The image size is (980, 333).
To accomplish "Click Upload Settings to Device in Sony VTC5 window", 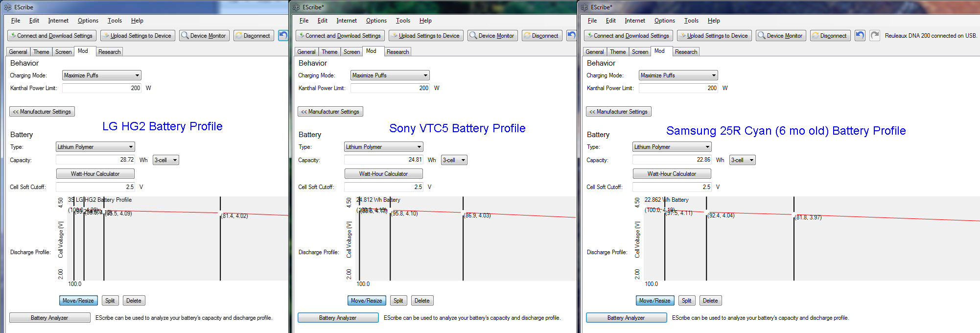I will click(424, 36).
